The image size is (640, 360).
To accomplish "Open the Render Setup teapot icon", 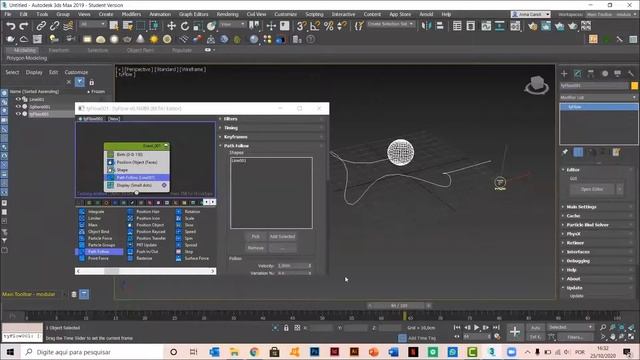I will coord(533,26).
